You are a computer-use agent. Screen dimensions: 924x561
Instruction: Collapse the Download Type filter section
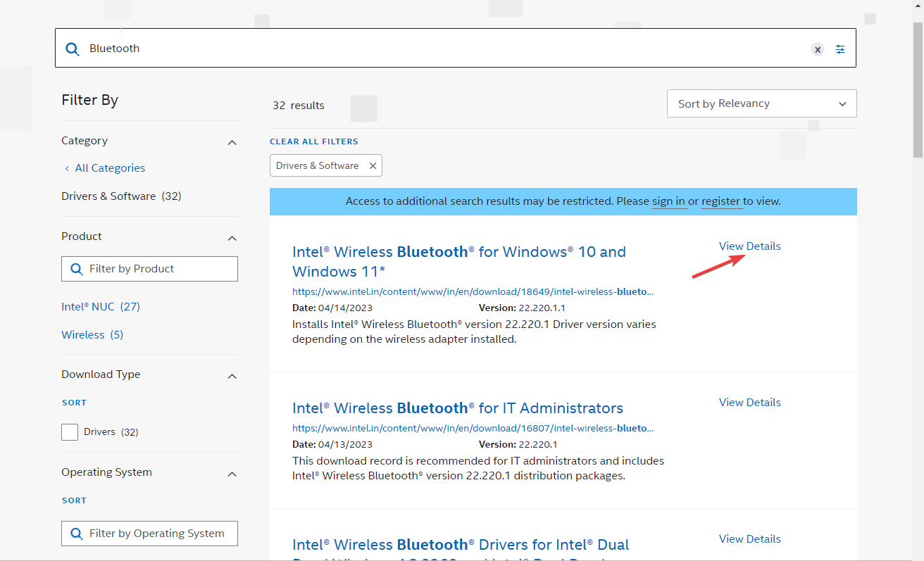click(x=232, y=376)
